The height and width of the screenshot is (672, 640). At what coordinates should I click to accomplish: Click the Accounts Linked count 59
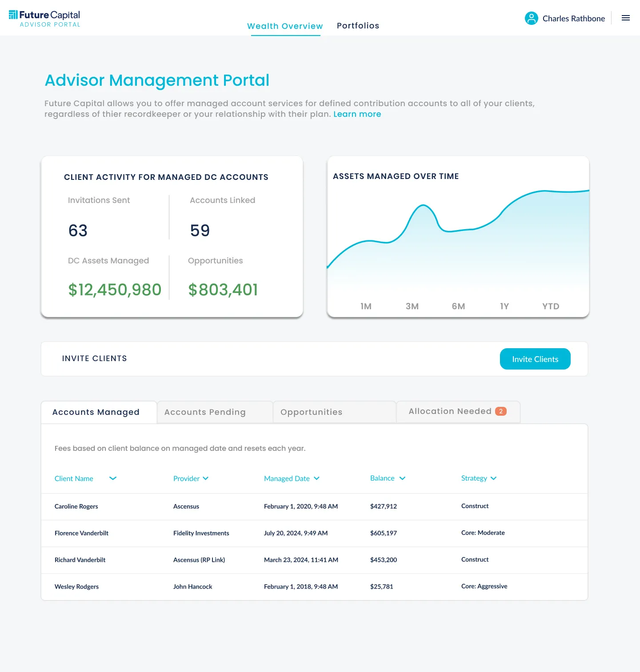pos(200,231)
